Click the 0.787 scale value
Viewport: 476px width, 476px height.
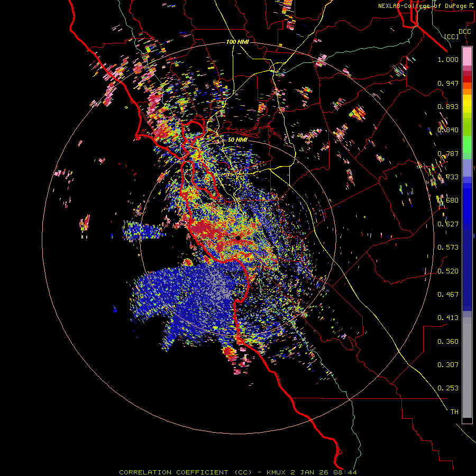(448, 153)
